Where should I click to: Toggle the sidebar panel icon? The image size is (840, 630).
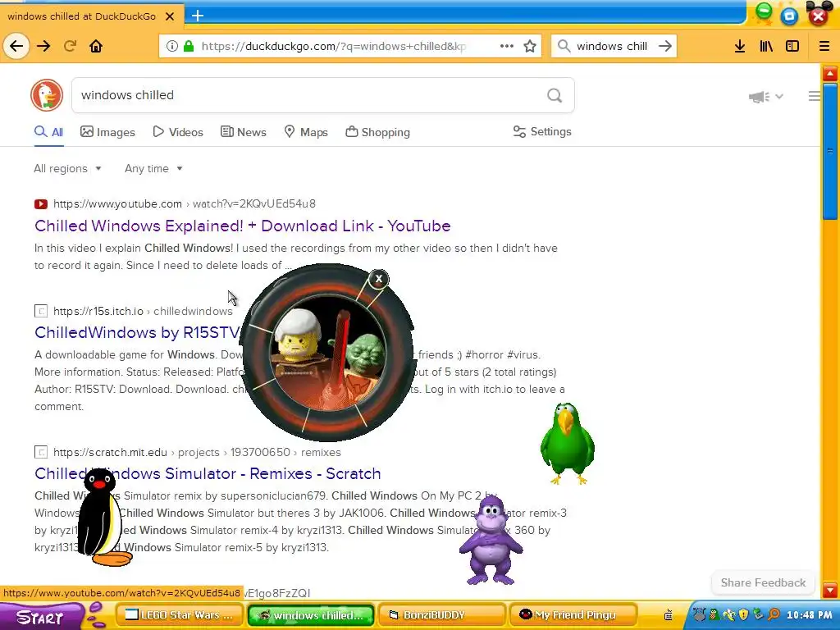[792, 46]
